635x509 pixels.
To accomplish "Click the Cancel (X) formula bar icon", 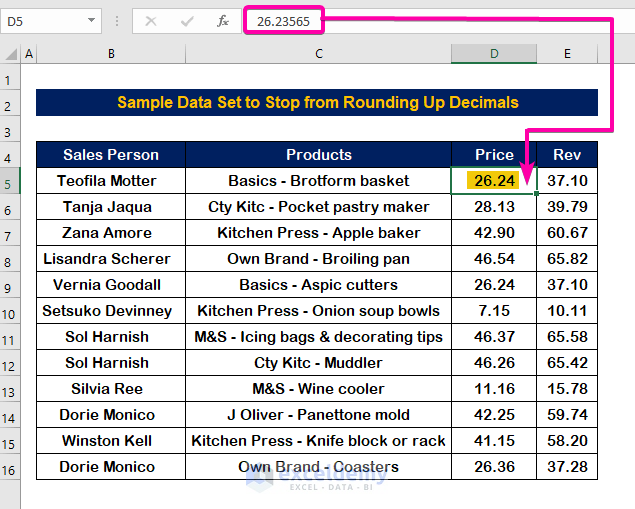I will click(152, 20).
